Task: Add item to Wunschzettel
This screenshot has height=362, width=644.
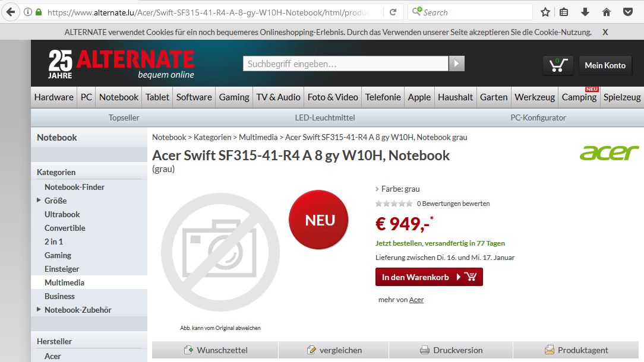Action: [215, 350]
